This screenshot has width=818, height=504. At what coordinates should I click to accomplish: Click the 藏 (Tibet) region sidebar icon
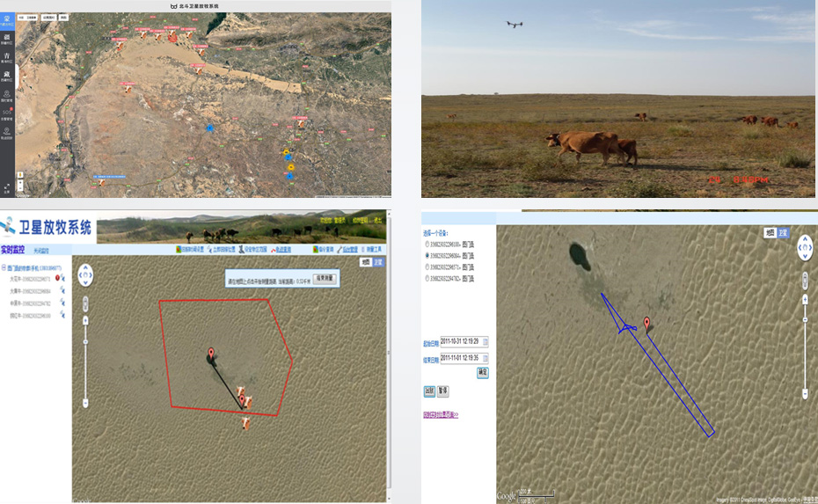pyautogui.click(x=7, y=76)
